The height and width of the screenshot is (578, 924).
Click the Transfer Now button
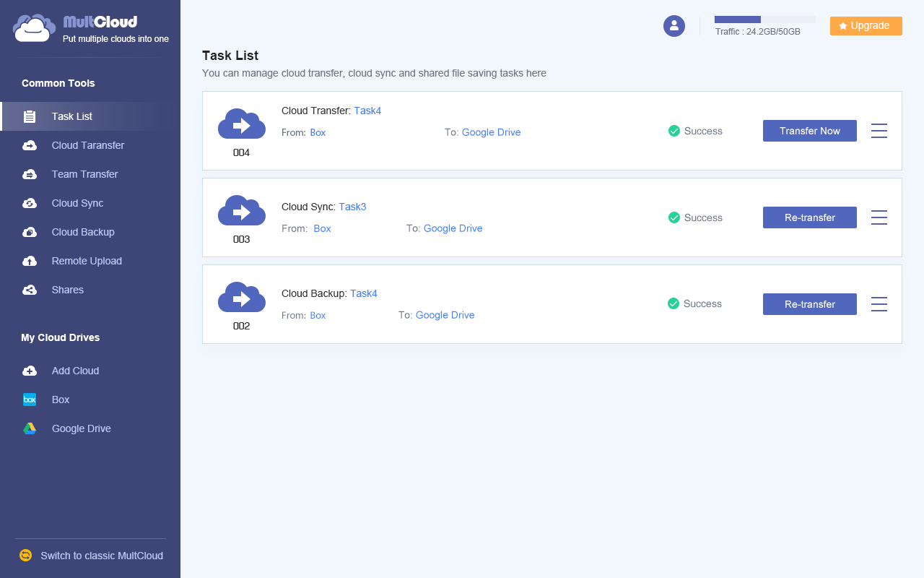[x=810, y=131]
